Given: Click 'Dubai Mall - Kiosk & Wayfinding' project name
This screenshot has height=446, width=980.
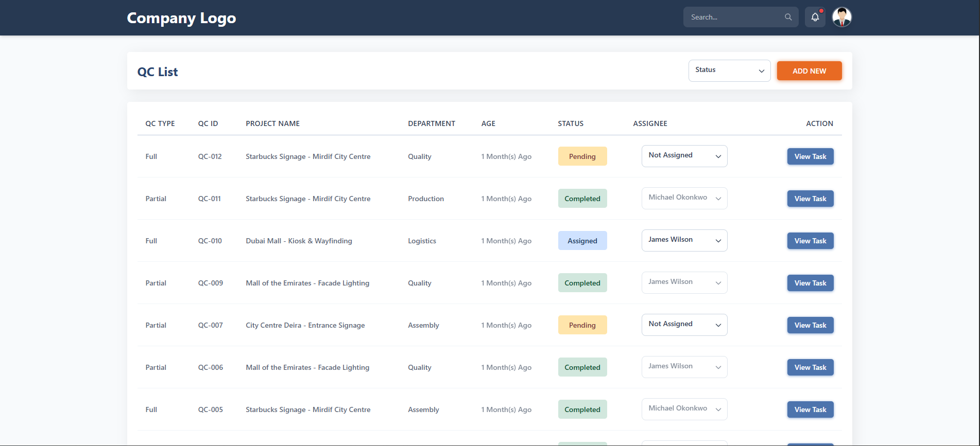Looking at the screenshot, I should click(299, 241).
